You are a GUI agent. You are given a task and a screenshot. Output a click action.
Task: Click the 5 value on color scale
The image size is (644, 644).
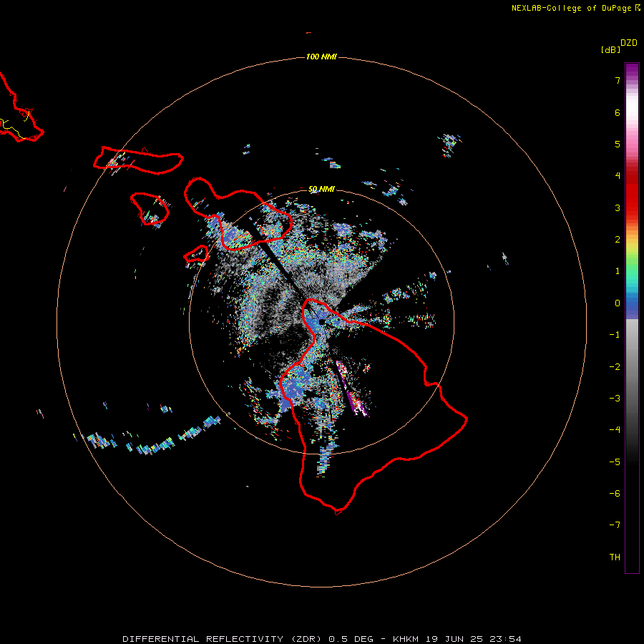[x=618, y=144]
